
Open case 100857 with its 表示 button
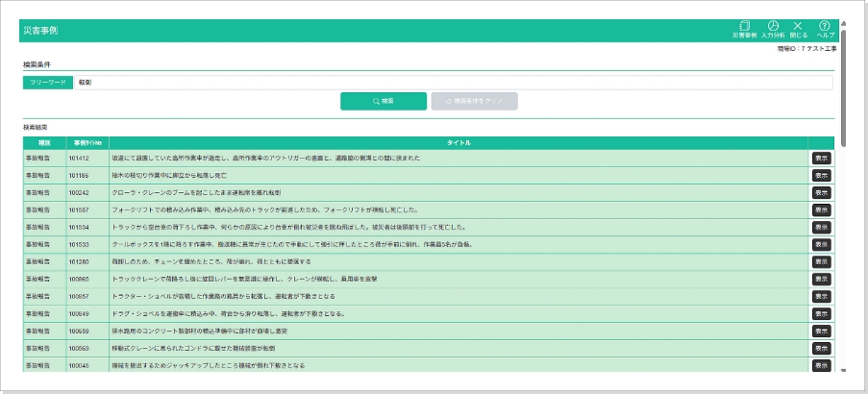[821, 296]
